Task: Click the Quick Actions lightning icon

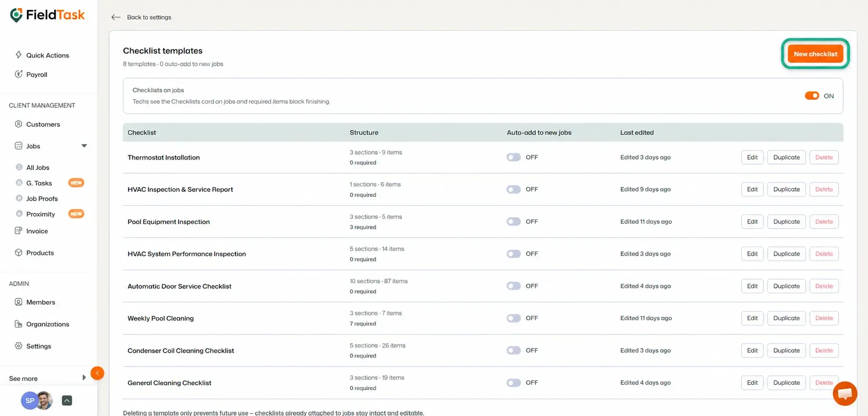Action: click(x=19, y=55)
